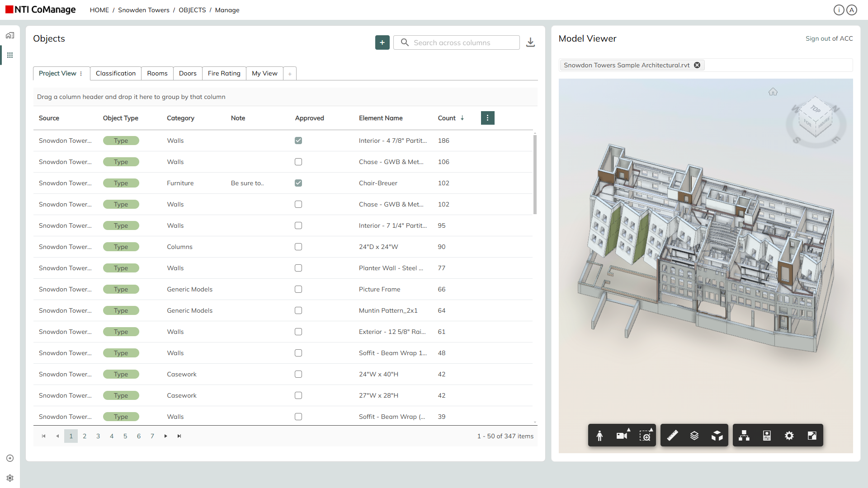Check Approved for Muntin Pattern_2x1 row
868x488 pixels.
pos(298,310)
